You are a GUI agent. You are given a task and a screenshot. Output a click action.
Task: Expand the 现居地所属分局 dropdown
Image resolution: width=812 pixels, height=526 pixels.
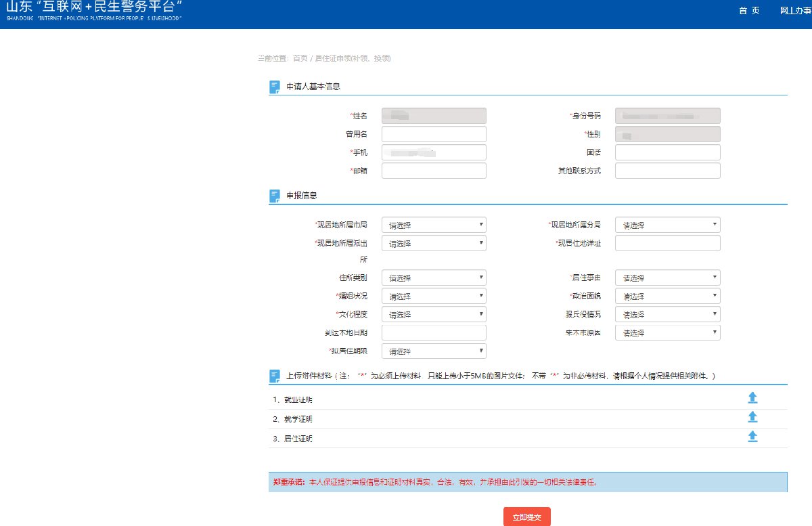tap(667, 225)
